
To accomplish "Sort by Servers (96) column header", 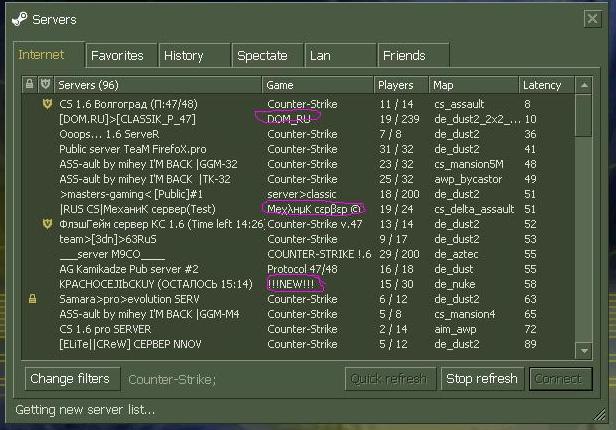I will click(158, 85).
